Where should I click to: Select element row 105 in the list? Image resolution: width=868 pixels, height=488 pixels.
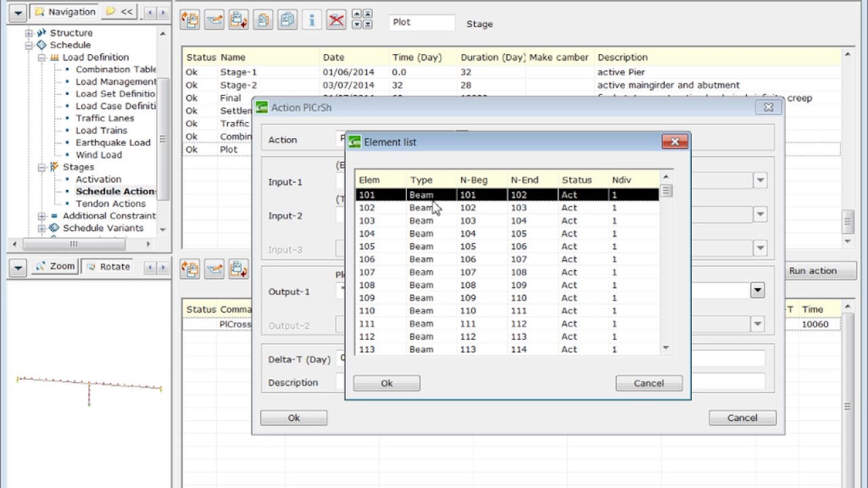click(x=507, y=246)
